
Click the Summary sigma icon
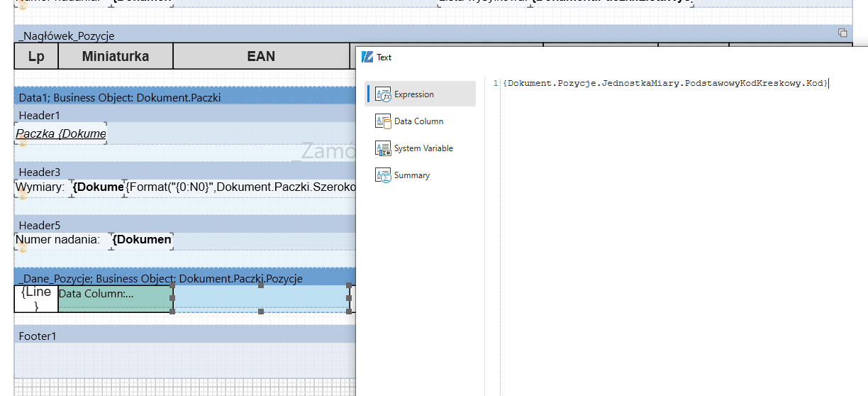pyautogui.click(x=383, y=175)
